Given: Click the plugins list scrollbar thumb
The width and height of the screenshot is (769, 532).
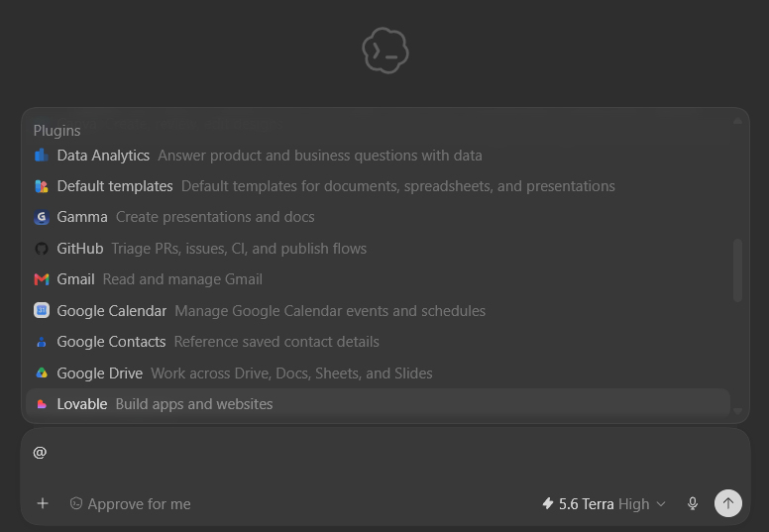Looking at the screenshot, I should [737, 270].
